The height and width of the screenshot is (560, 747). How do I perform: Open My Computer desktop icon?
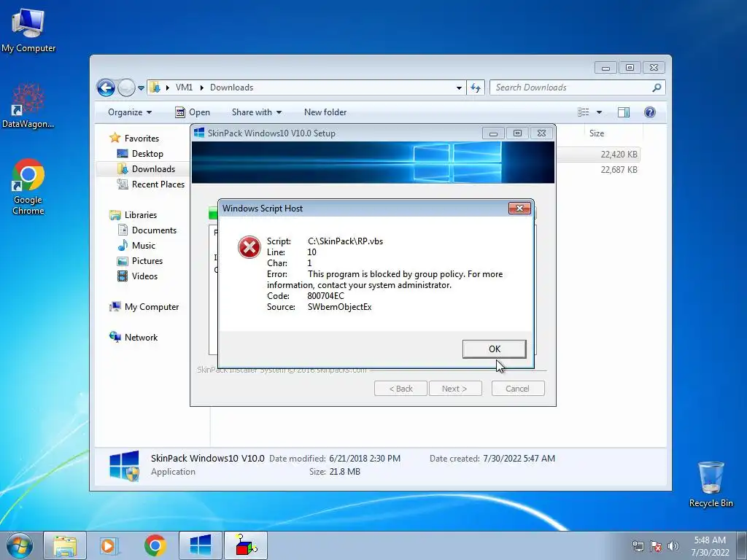point(28,29)
